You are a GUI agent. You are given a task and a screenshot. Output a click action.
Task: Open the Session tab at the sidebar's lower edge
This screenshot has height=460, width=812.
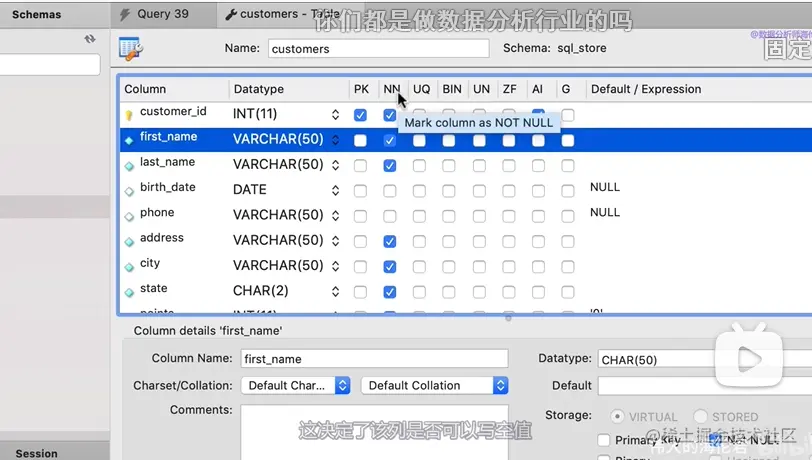36,453
